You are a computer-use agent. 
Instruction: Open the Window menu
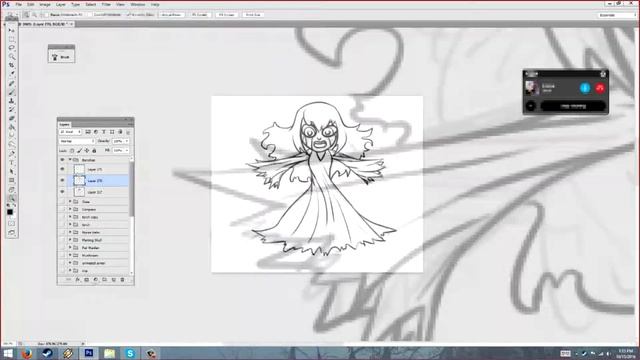138,4
